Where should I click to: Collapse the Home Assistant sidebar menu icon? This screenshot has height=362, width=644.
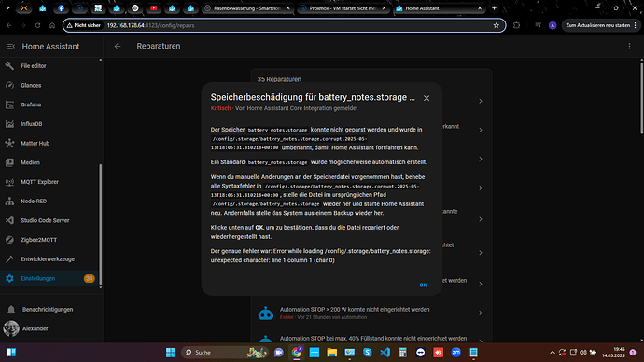click(x=11, y=47)
